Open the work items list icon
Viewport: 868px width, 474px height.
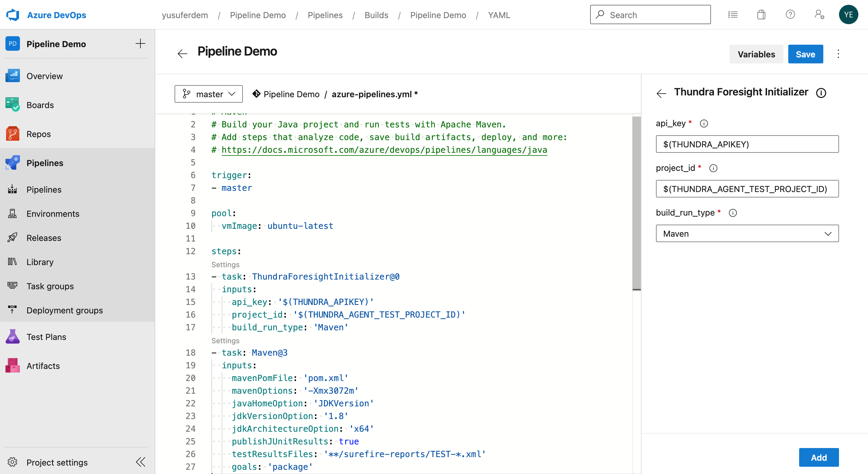coord(732,15)
